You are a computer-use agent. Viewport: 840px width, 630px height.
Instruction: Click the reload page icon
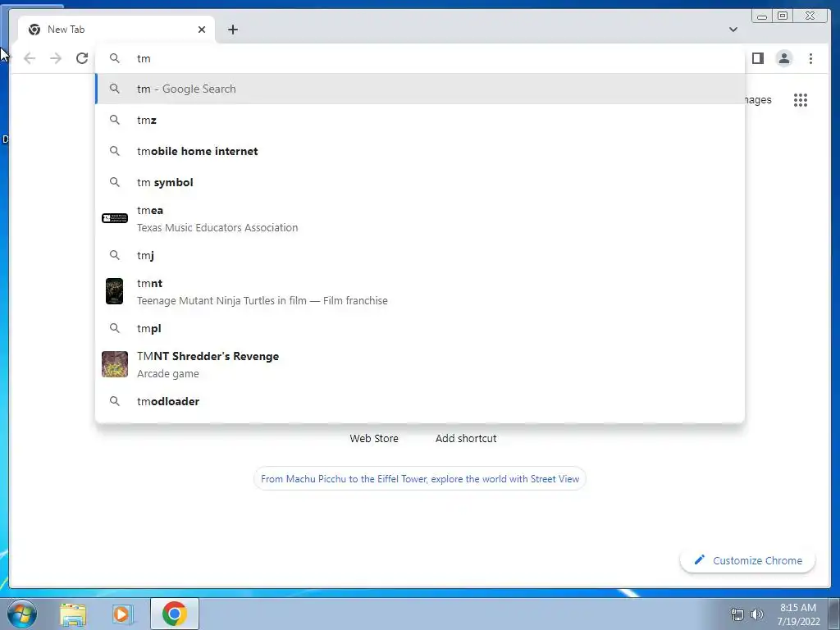(x=82, y=58)
